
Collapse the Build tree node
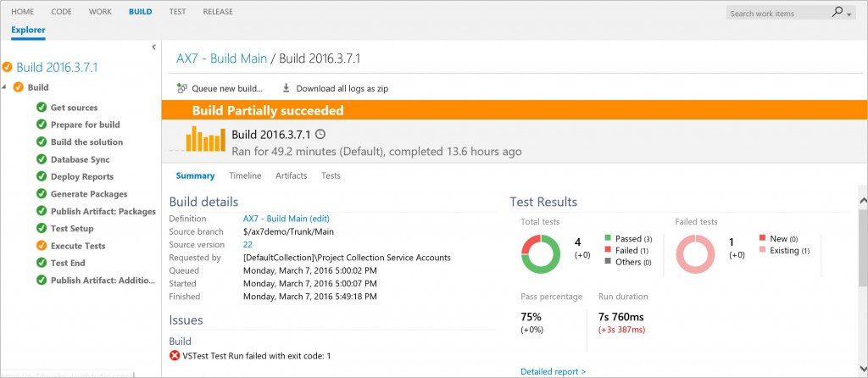click(x=5, y=87)
